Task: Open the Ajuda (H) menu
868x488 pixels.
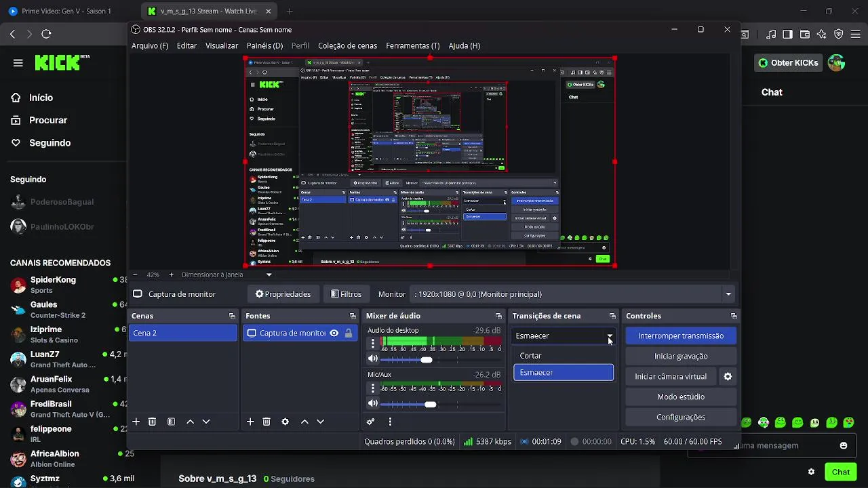Action: point(465,45)
